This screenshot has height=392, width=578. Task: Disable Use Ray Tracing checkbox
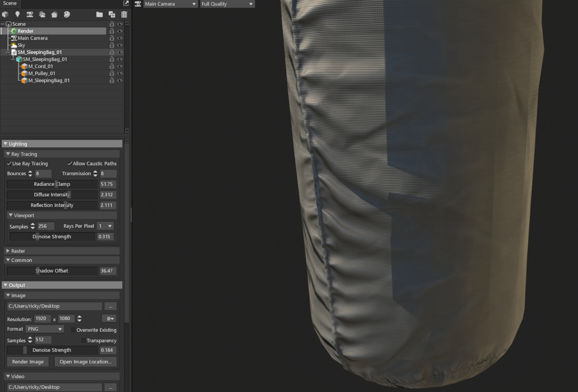pos(9,164)
